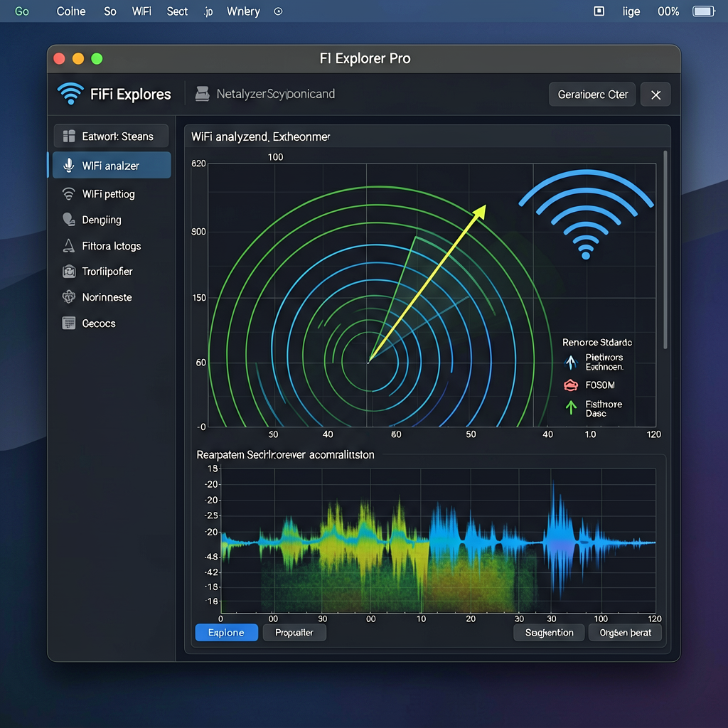Screen dimensions: 728x728
Task: Open Norinneste sidebar item
Action: [112, 296]
